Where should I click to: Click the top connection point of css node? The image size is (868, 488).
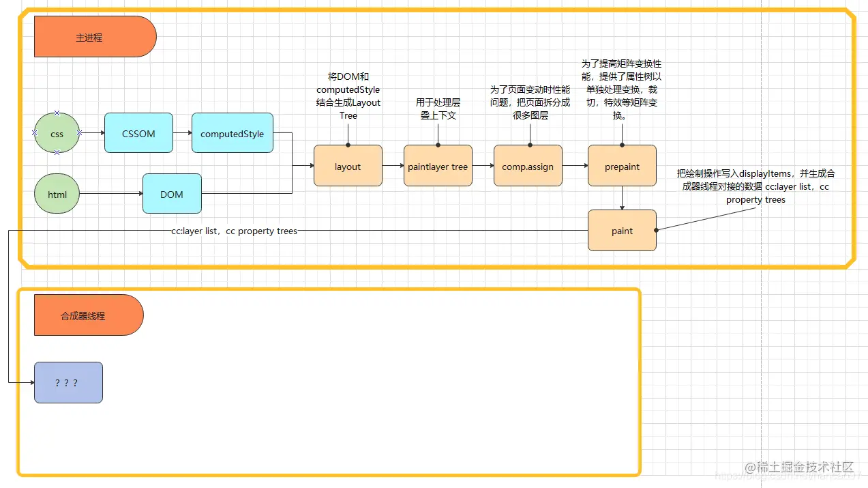pos(57,113)
